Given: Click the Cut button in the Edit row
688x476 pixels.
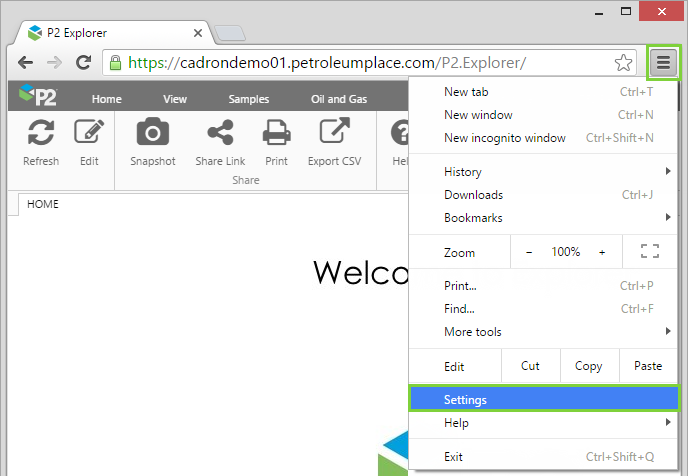Looking at the screenshot, I should (x=530, y=366).
